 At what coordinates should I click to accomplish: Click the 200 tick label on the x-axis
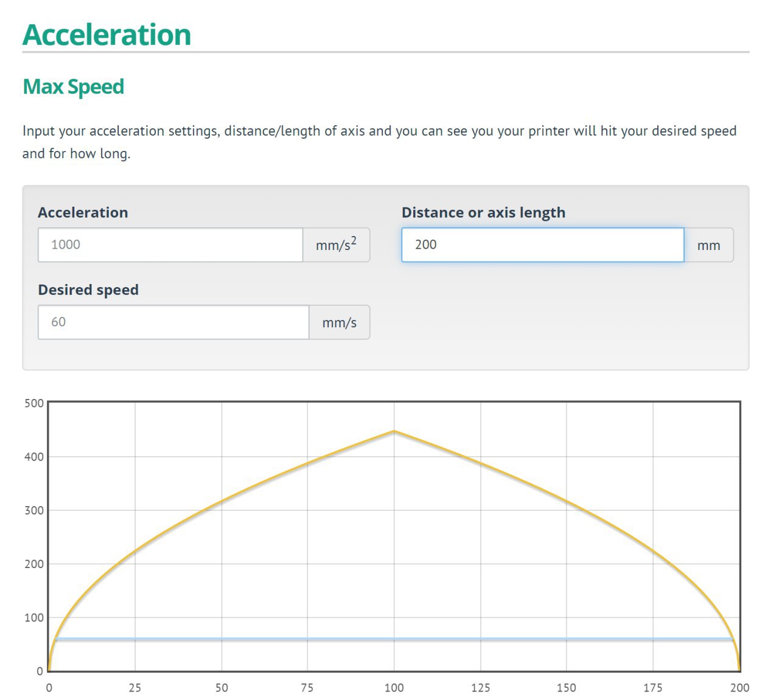739,688
